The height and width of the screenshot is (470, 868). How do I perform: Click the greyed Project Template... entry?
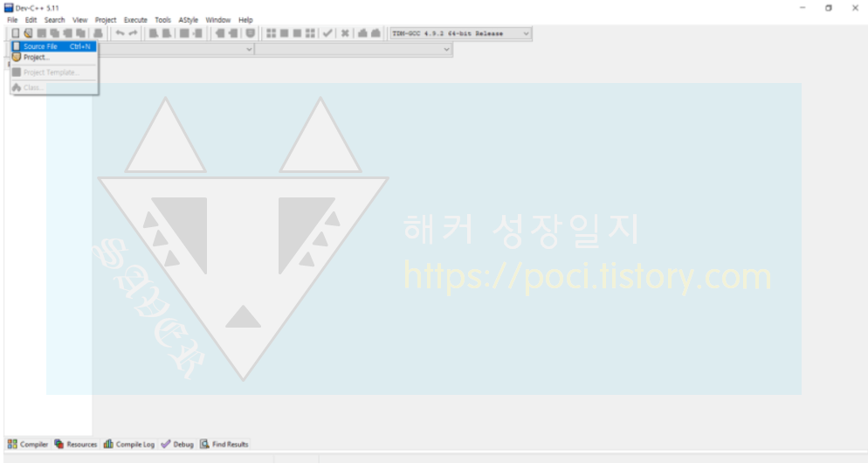(53, 72)
